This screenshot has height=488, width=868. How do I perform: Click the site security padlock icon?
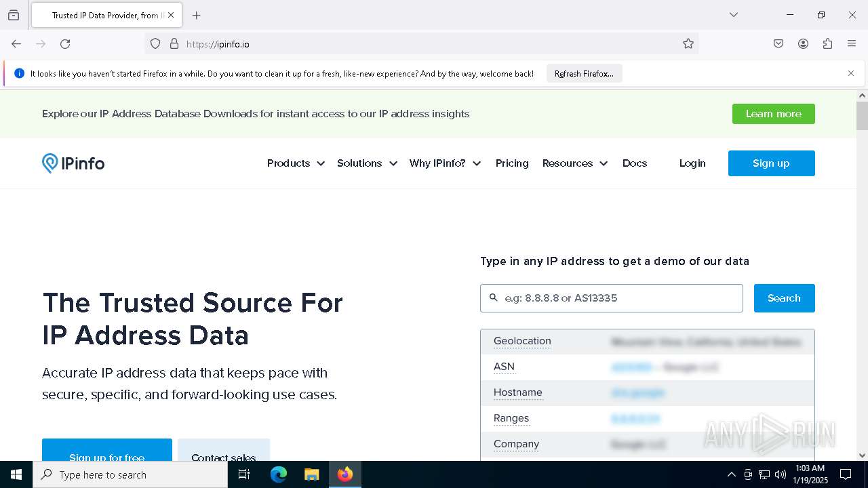pos(174,44)
